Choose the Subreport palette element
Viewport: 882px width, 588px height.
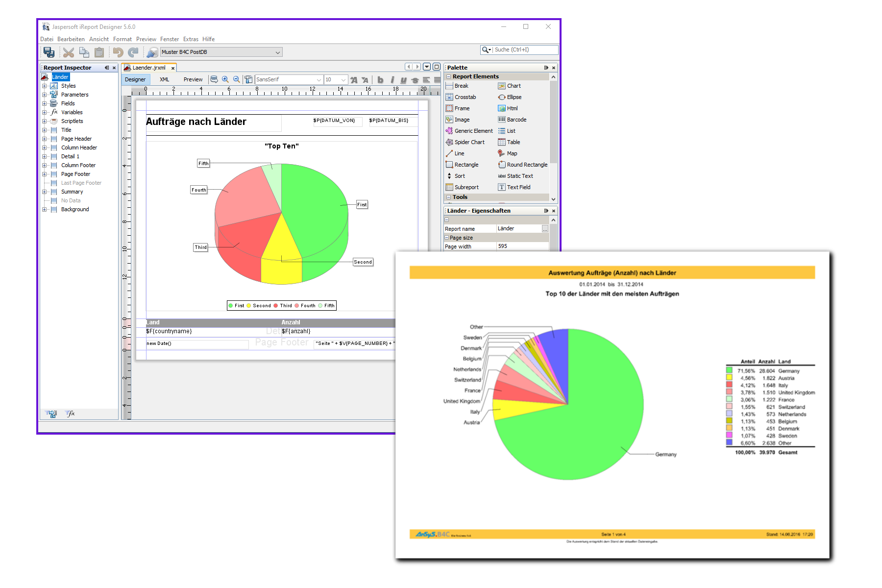[x=466, y=187]
